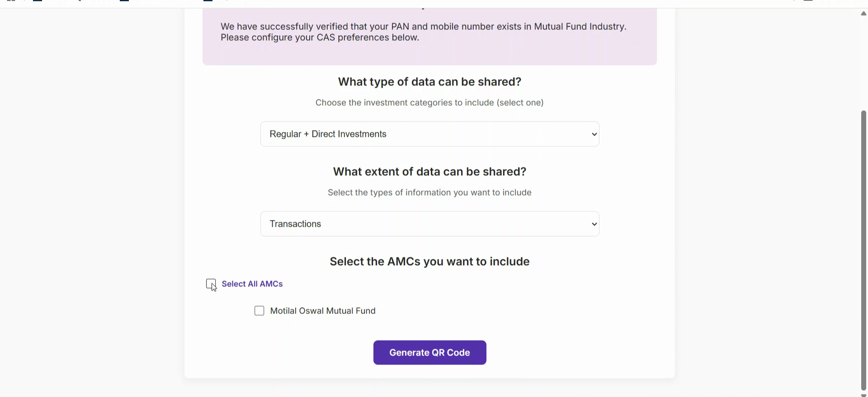Check the Motilal Oswal Mutual Fund checkbox
This screenshot has width=868, height=397.
[x=259, y=311]
